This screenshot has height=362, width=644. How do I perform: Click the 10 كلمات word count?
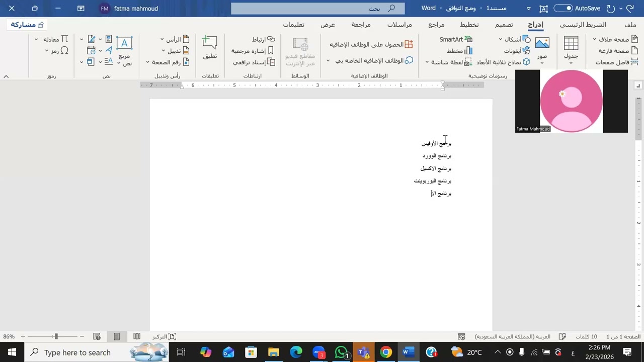coord(586,336)
